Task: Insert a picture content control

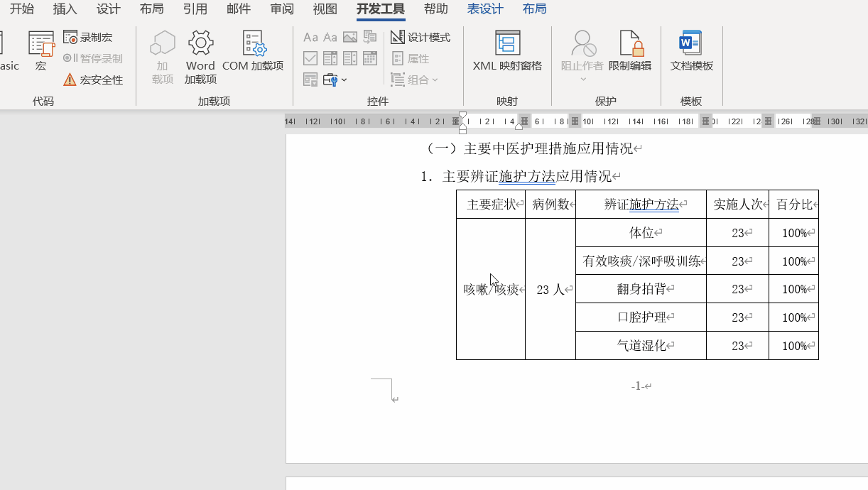Action: pyautogui.click(x=350, y=37)
